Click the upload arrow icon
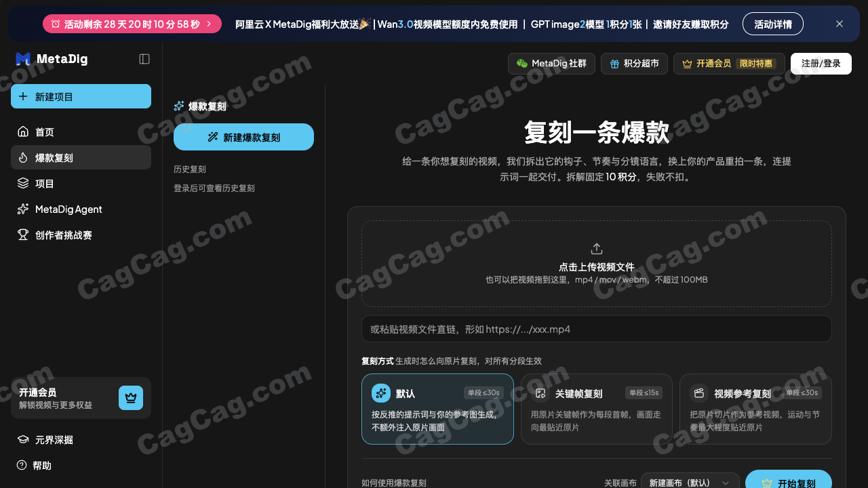This screenshot has height=488, width=868. pos(597,249)
